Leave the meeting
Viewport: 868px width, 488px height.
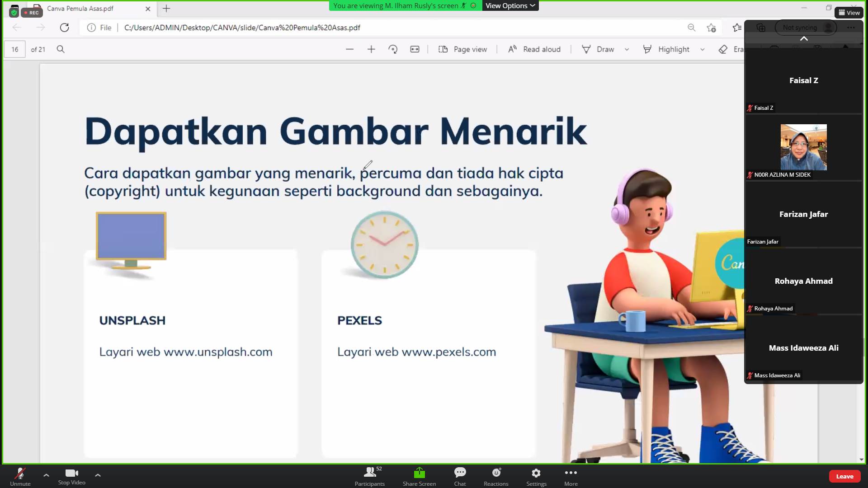click(844, 476)
